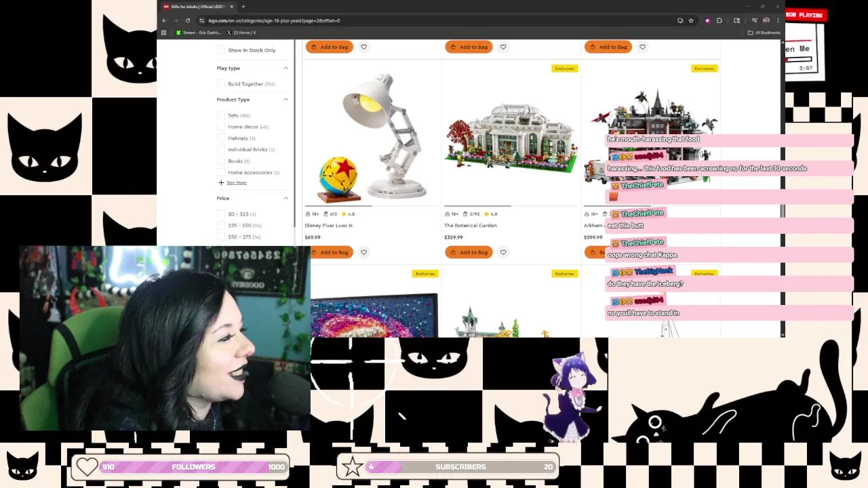Image resolution: width=868 pixels, height=488 pixels.
Task: Add to Bag button in top middle row
Action: (469, 47)
